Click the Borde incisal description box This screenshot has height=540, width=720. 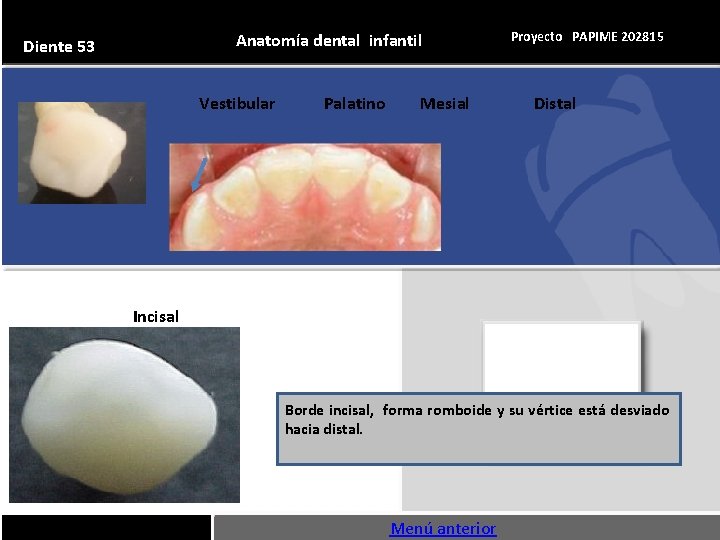tap(479, 429)
